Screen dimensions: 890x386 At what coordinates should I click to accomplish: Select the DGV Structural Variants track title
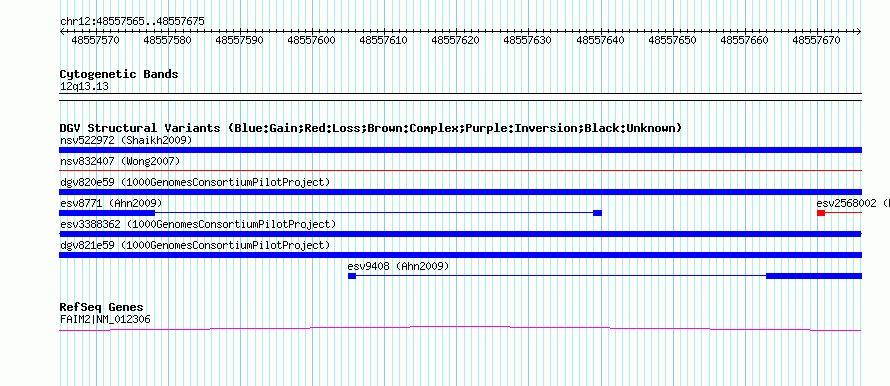click(370, 128)
